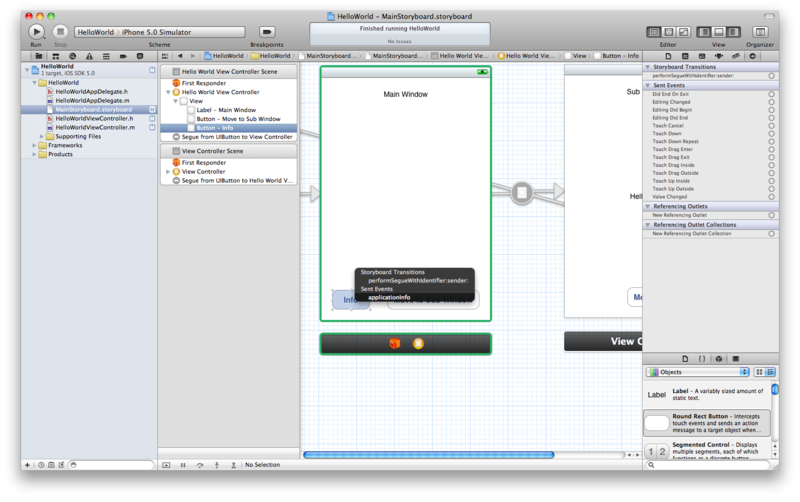Select HelloWorldViewController.h file
This screenshot has height=502, width=800.
(x=94, y=118)
